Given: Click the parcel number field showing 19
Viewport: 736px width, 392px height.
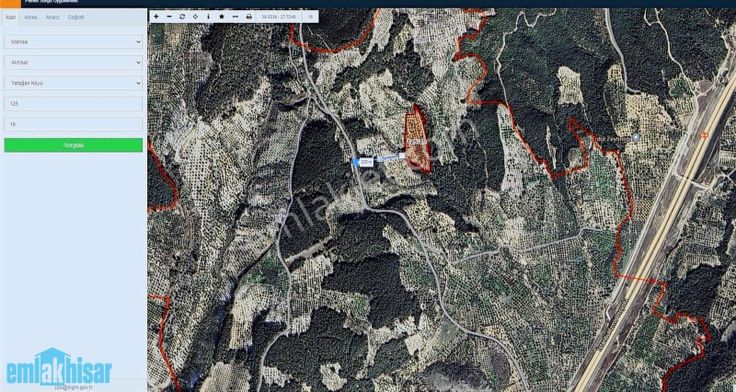Looking at the screenshot, I should point(73,124).
